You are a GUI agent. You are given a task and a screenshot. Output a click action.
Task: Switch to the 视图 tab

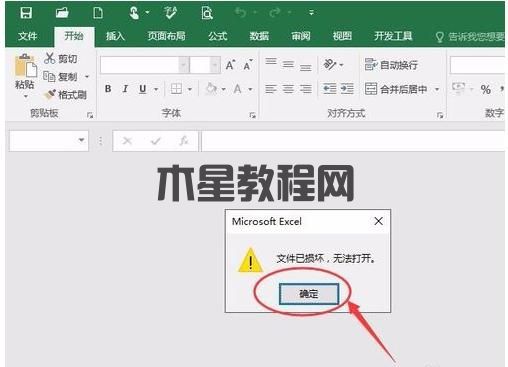pos(342,36)
